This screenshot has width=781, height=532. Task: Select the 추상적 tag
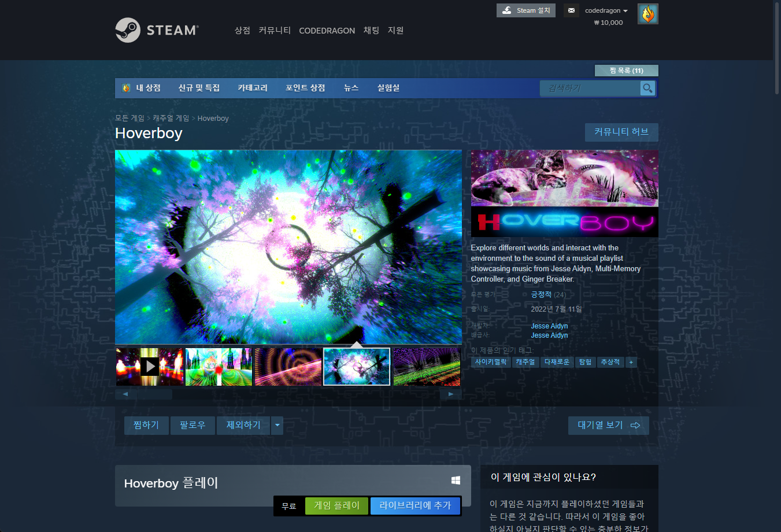point(610,362)
